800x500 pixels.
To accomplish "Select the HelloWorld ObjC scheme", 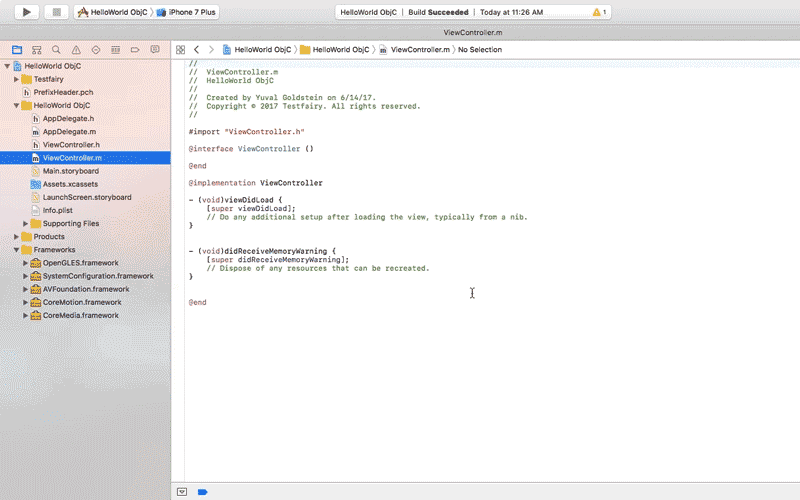I will pyautogui.click(x=113, y=12).
